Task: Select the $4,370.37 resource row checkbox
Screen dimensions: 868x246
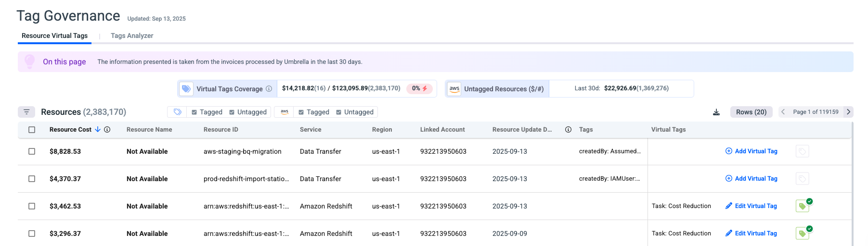Action: click(x=32, y=179)
